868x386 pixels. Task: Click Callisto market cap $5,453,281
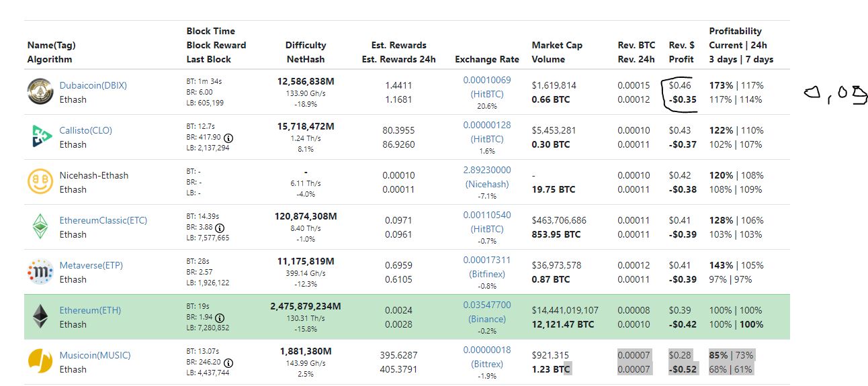554,130
